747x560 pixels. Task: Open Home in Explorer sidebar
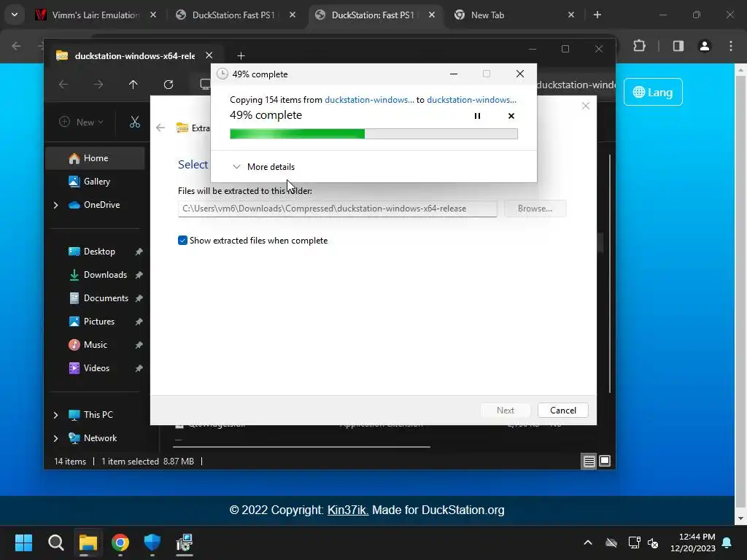click(96, 158)
